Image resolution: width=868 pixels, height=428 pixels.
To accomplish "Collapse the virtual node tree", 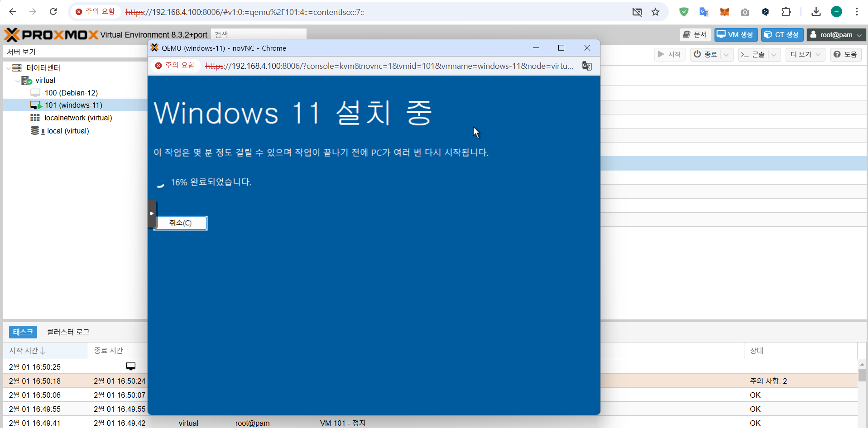I will (x=18, y=81).
